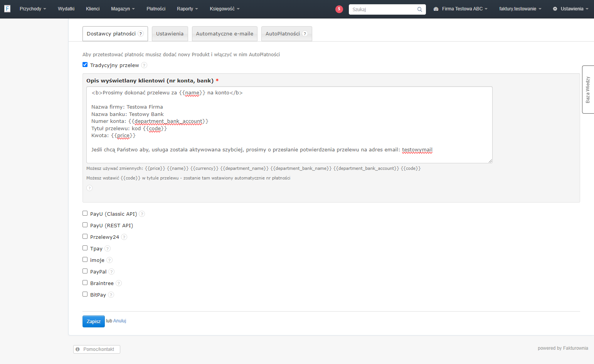Show help for Tradycyjny przelew
This screenshot has height=364, width=594.
(144, 65)
